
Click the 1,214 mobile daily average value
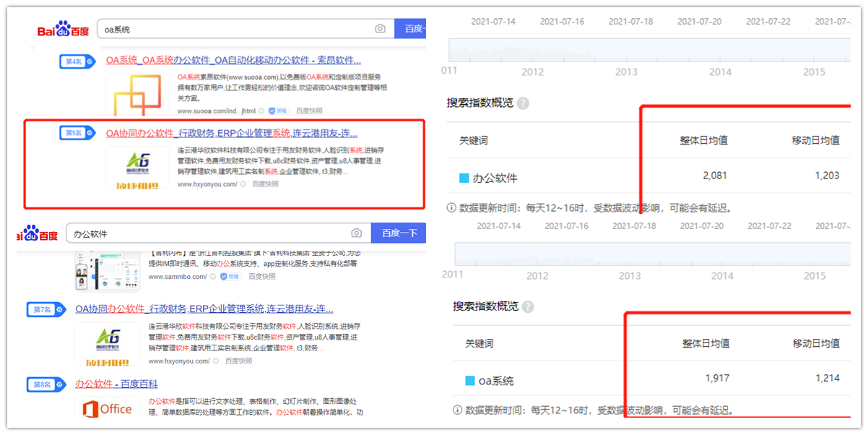tap(828, 378)
